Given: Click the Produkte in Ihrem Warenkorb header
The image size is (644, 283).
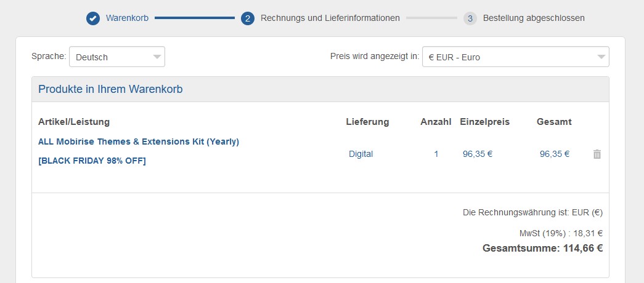Looking at the screenshot, I should pos(110,89).
